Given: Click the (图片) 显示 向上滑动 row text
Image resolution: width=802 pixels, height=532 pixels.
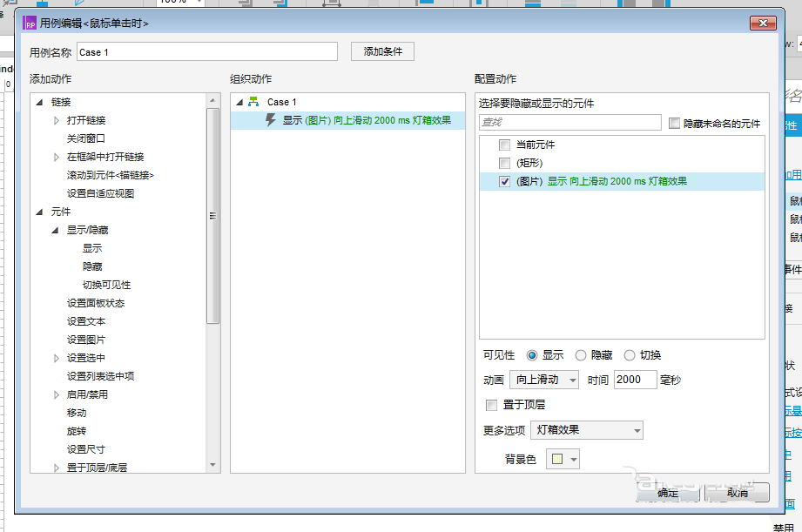Looking at the screenshot, I should click(602, 182).
